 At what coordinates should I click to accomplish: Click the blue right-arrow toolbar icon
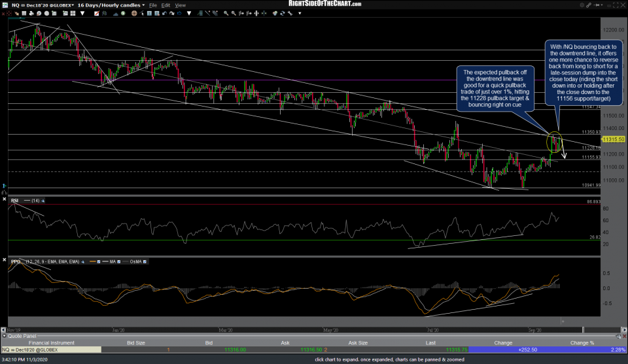pyautogui.click(x=179, y=13)
